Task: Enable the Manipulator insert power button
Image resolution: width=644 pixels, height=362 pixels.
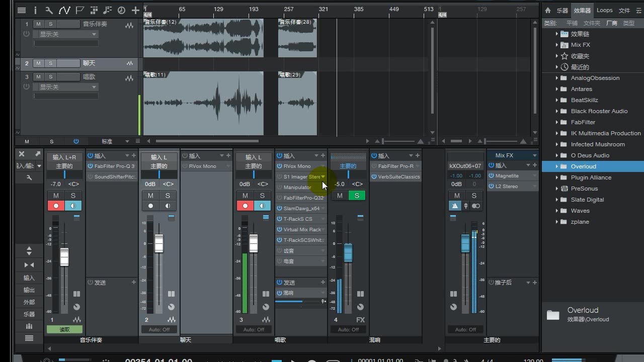Action: click(x=279, y=188)
